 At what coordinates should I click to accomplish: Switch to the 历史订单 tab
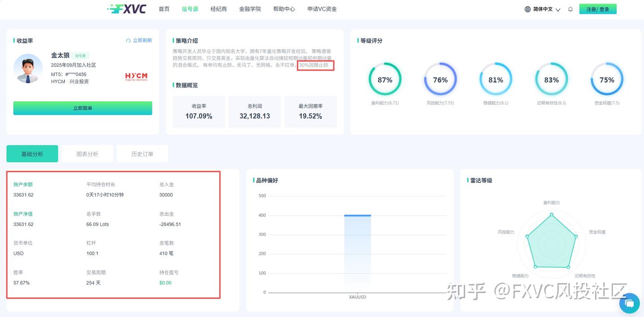coord(142,153)
